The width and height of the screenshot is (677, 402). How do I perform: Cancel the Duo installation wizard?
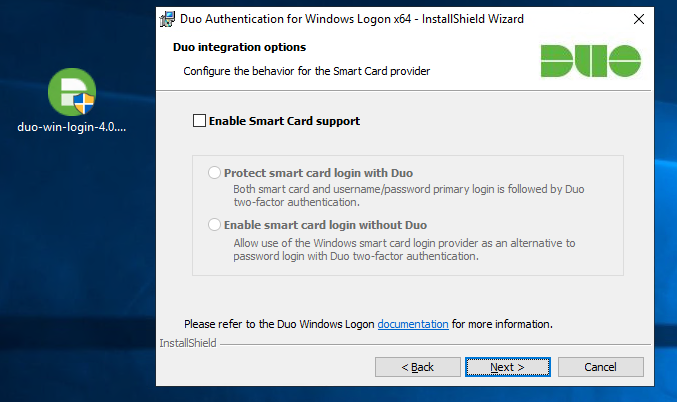coord(601,367)
